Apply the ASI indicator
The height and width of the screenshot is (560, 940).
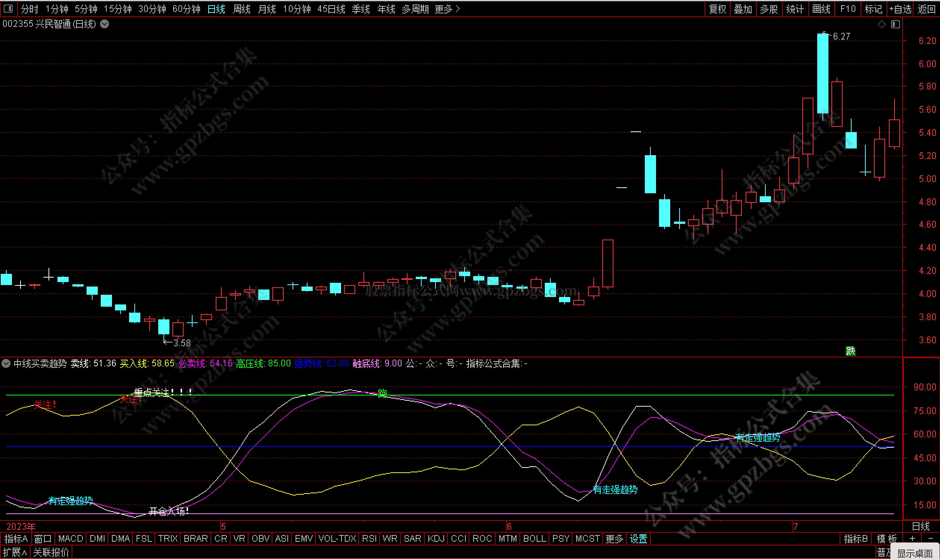pyautogui.click(x=282, y=539)
